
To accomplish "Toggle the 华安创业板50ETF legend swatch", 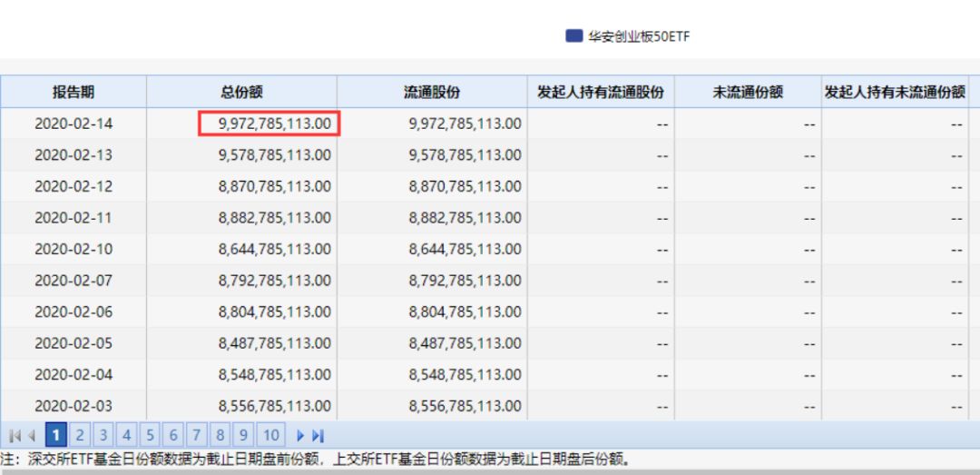I will click(573, 35).
